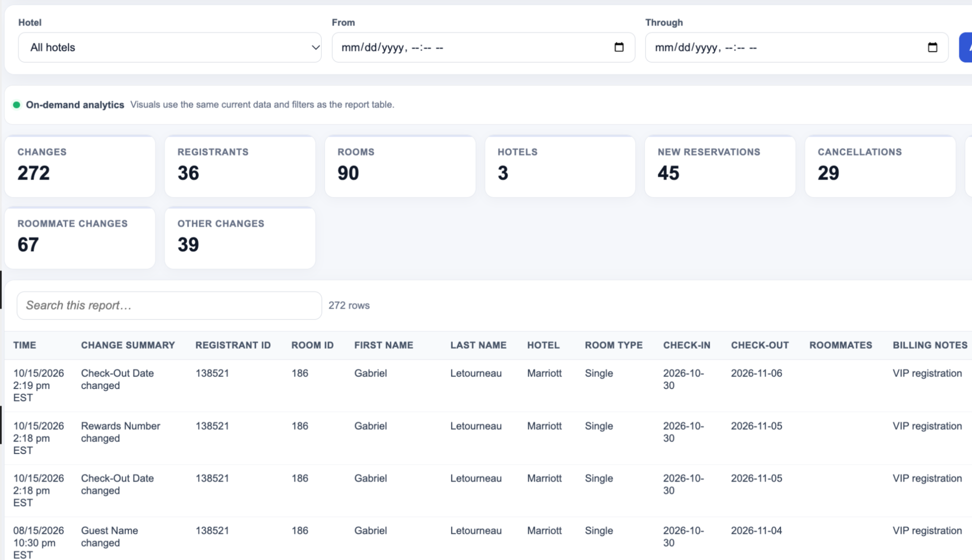Sort by ROOMMATES column header
The width and height of the screenshot is (972, 560).
point(841,345)
